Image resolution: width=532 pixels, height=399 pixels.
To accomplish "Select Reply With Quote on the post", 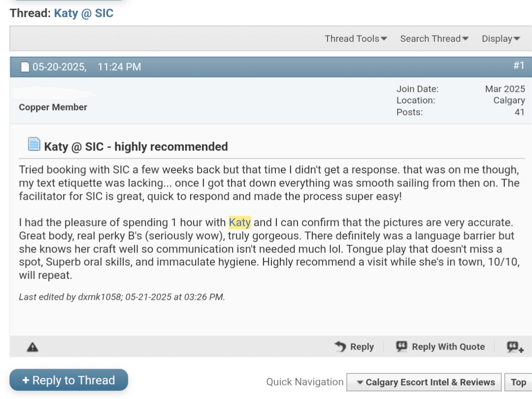I will coord(440,347).
